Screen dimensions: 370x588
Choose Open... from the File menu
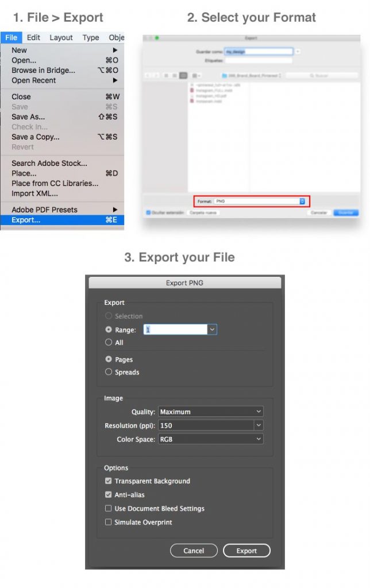coord(62,60)
